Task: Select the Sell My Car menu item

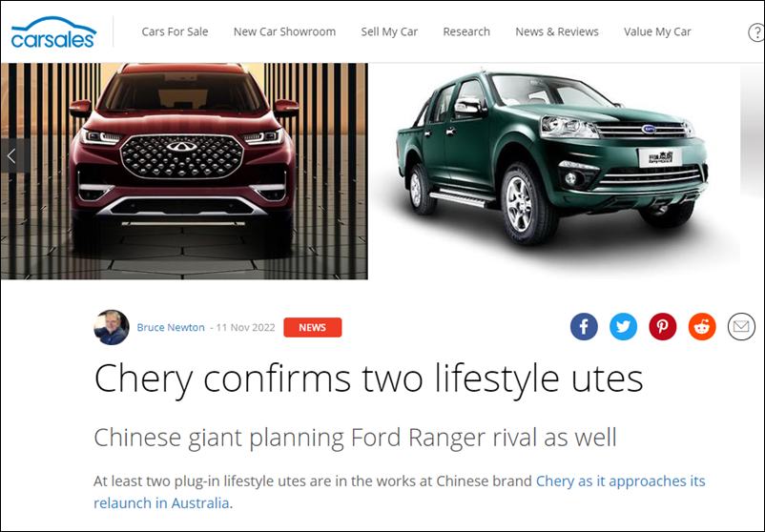Action: tap(389, 31)
